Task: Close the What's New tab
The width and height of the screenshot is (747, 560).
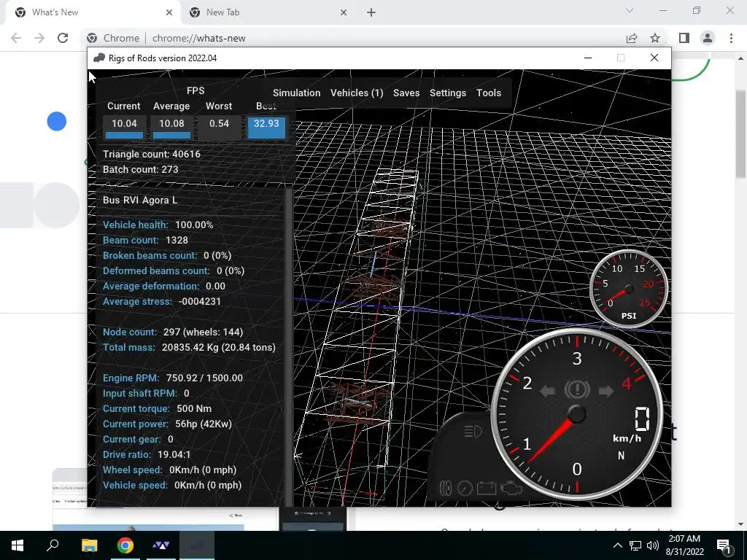Action: click(x=169, y=12)
